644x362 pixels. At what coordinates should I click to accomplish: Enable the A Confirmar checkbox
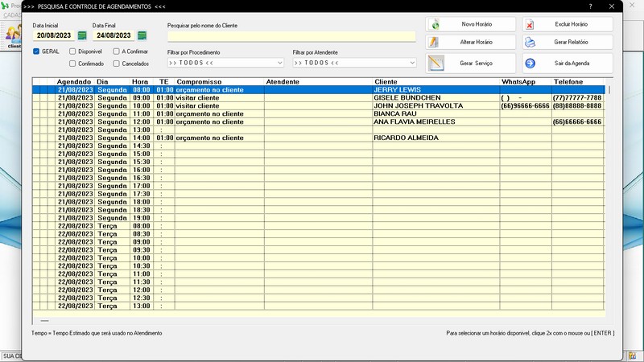(x=116, y=51)
